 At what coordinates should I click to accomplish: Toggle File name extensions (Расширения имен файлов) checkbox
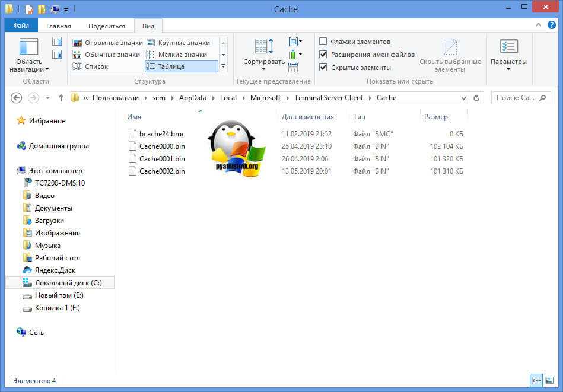tap(323, 55)
